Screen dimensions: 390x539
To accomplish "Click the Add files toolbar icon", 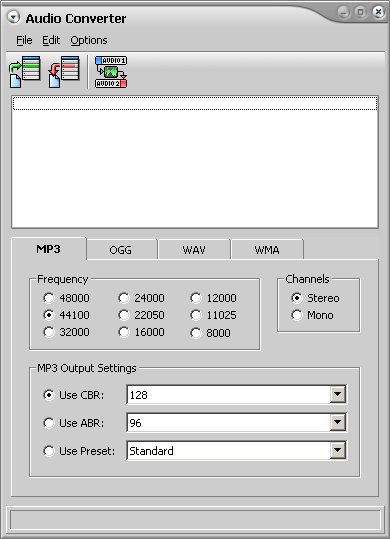I will (25, 72).
